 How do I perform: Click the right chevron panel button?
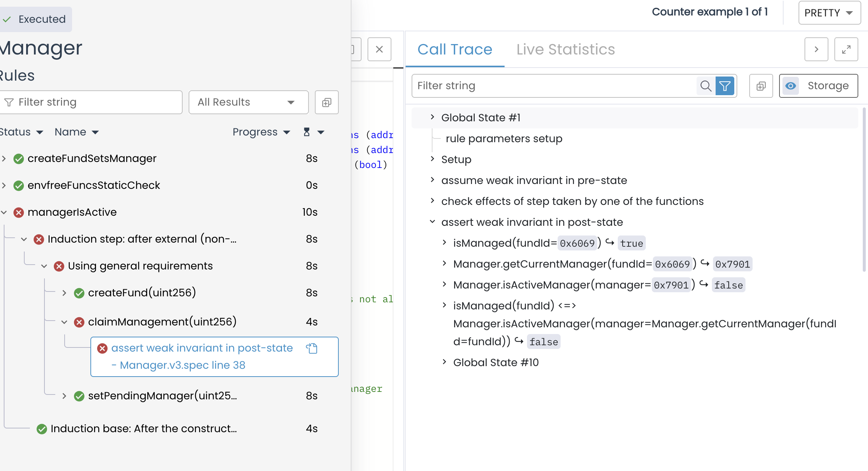[x=816, y=49]
